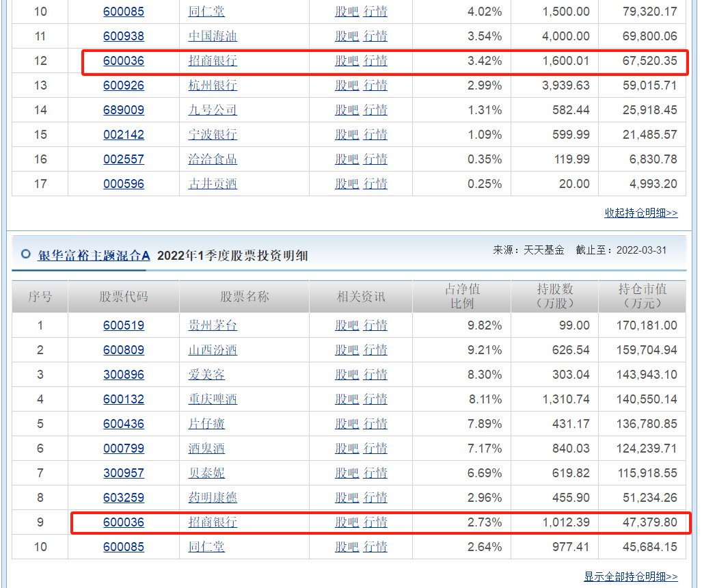Select date text 2022-03-31

pos(641,250)
